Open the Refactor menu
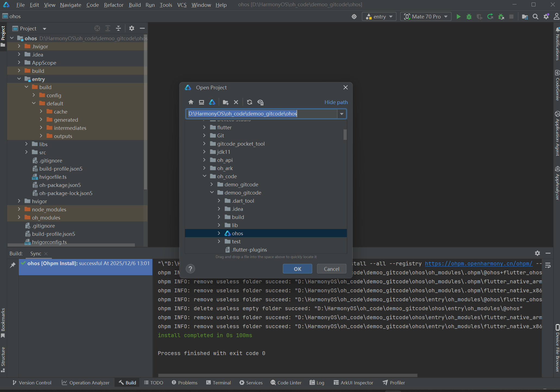Screen dimensions: 560x392 click(x=114, y=5)
